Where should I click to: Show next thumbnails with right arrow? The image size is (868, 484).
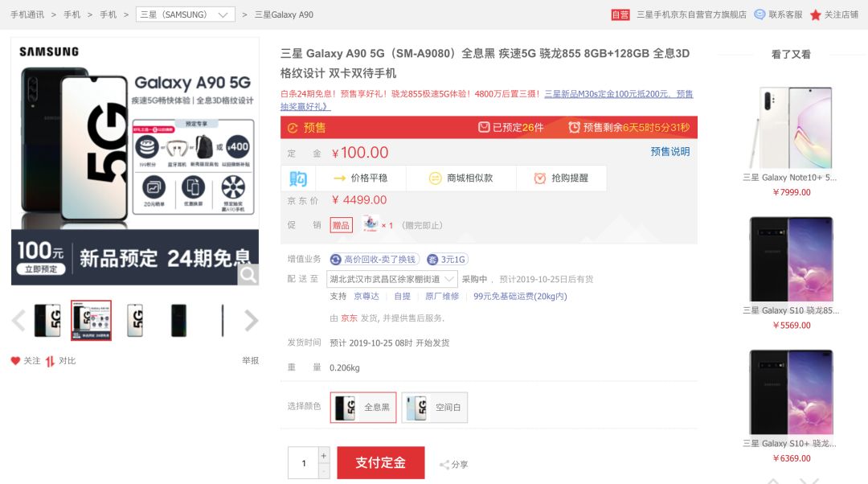(x=252, y=320)
